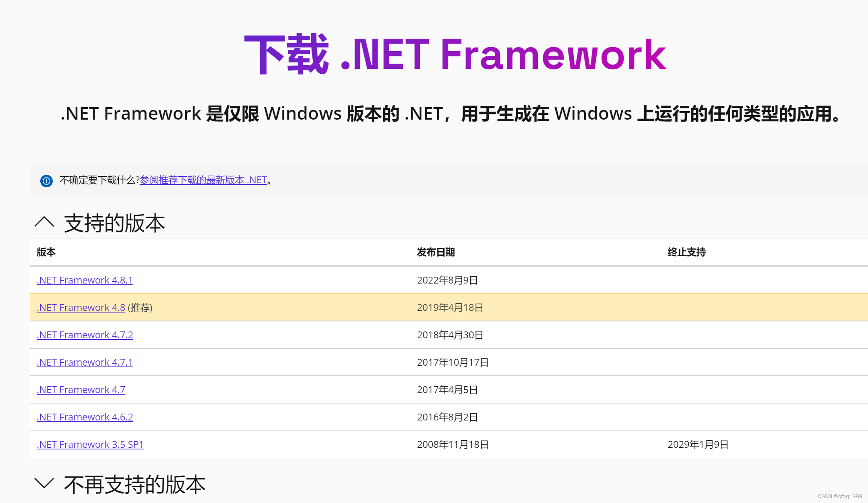The height and width of the screenshot is (503, 868).
Task: Open .NET Framework 3.5 SP1 download link
Action: (90, 444)
